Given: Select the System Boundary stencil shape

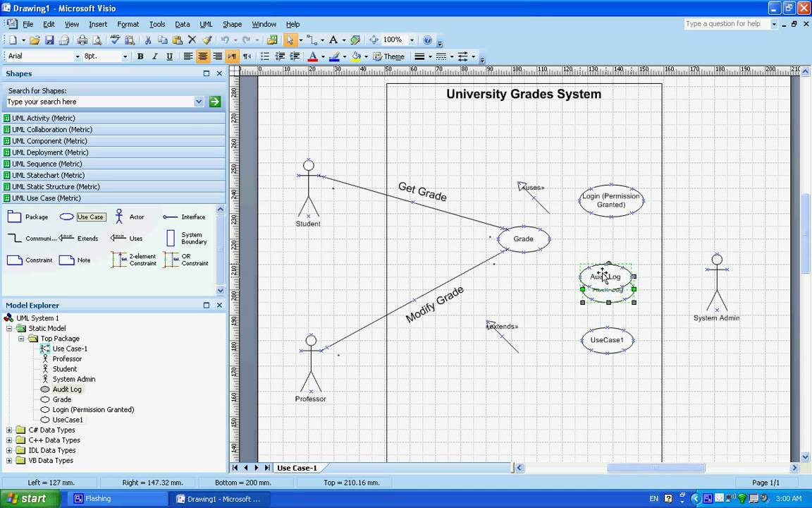Looking at the screenshot, I should [x=186, y=238].
